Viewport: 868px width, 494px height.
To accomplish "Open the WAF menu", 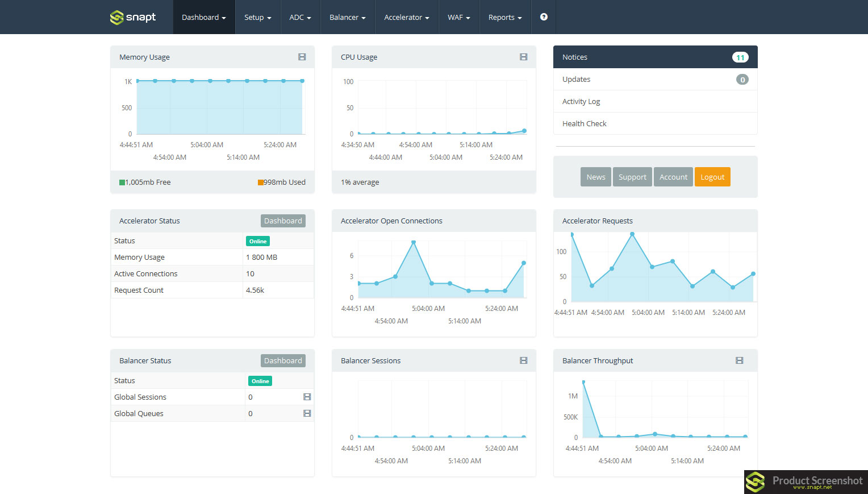I will pyautogui.click(x=458, y=17).
